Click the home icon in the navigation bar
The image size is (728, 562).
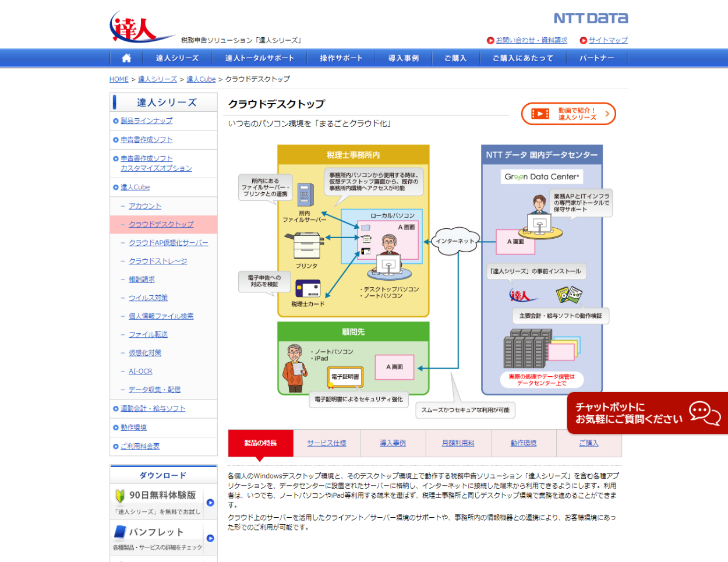pyautogui.click(x=126, y=58)
